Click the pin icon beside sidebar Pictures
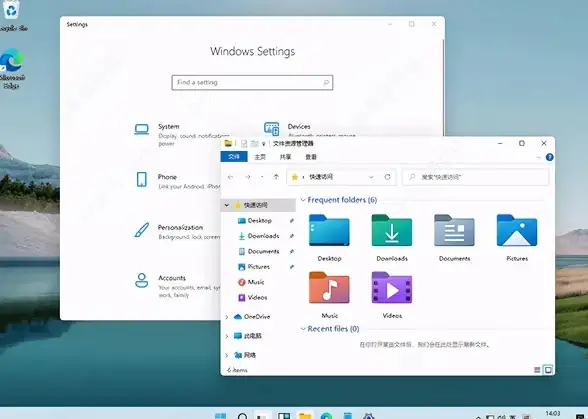Image resolution: width=588 pixels, height=419 pixels. [291, 267]
